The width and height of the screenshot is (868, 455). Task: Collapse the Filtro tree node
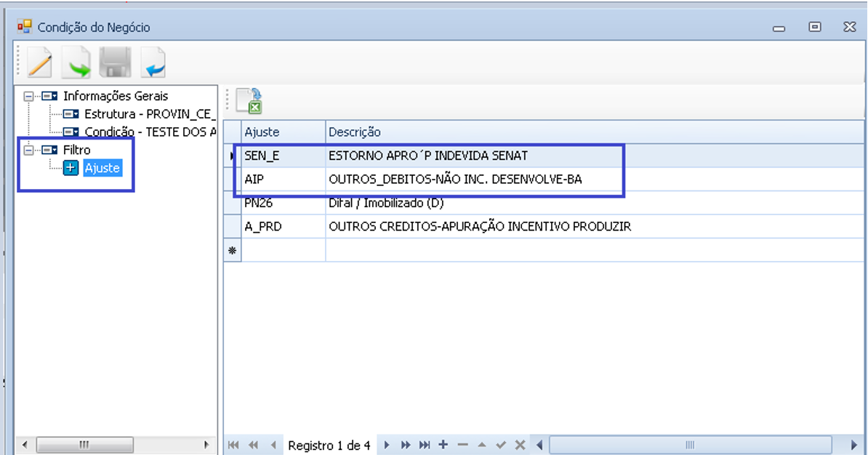coord(29,150)
